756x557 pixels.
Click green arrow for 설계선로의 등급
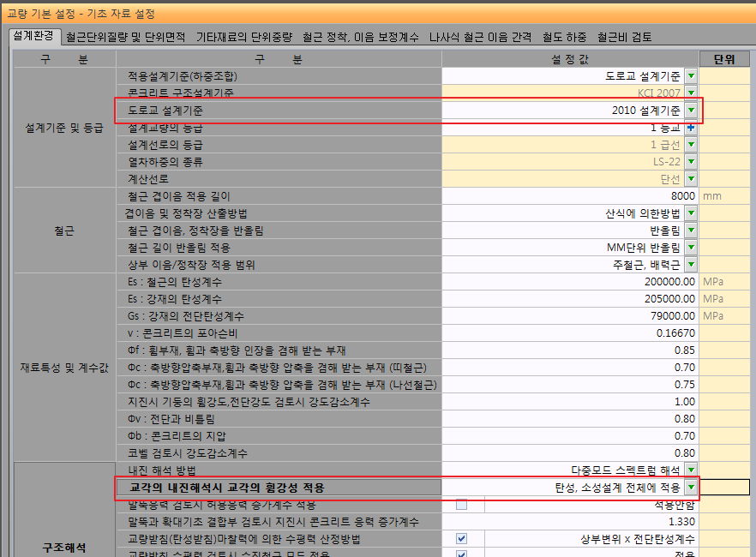coord(691,145)
